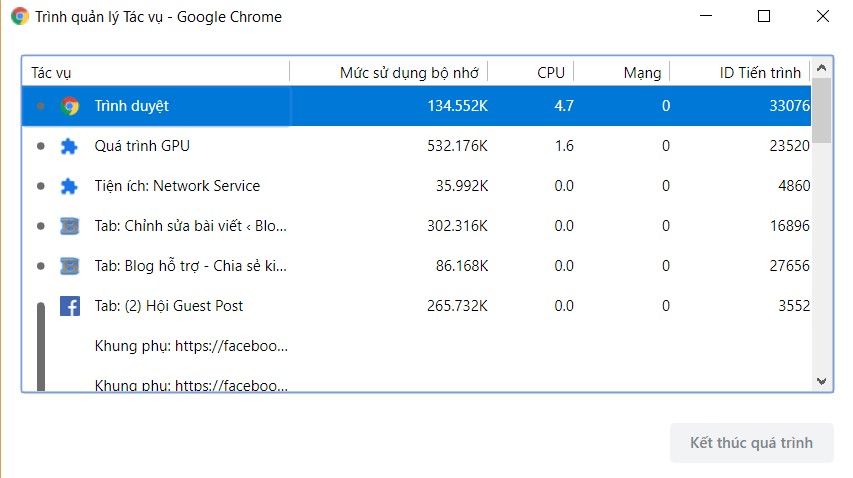
Task: Click the scrollbar down arrow
Action: pos(821,381)
